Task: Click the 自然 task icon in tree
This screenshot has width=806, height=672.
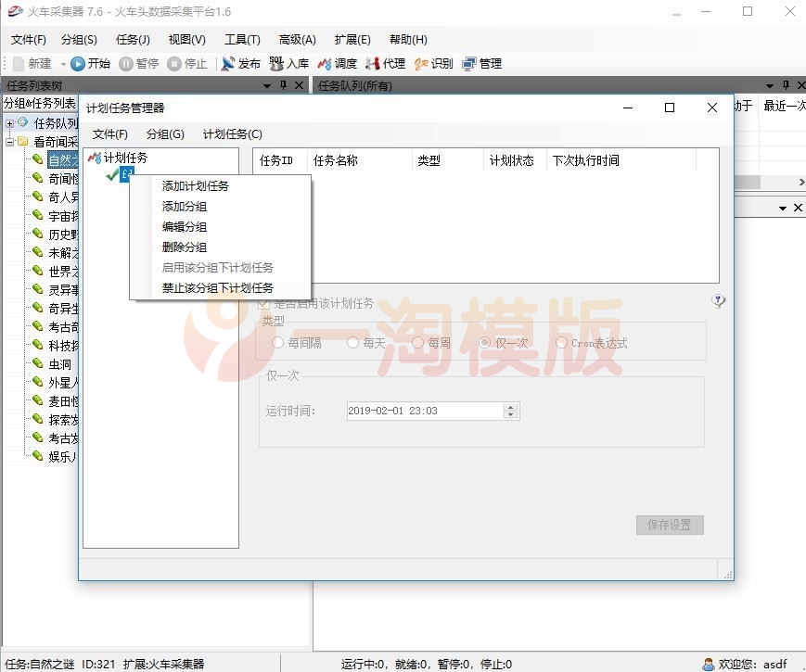Action: pyautogui.click(x=37, y=159)
